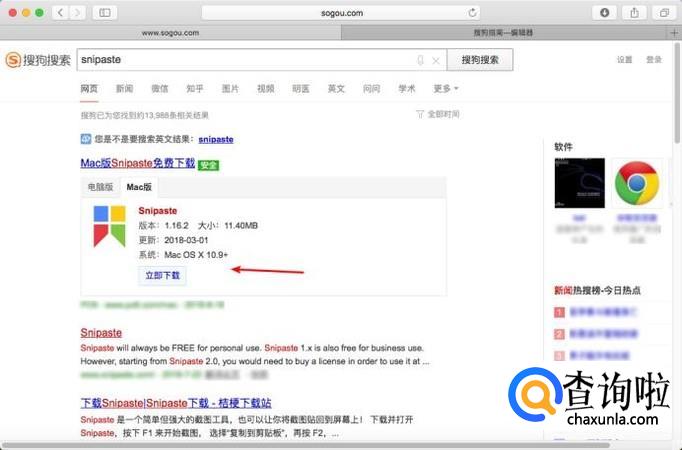Click the snipaste English results link
This screenshot has width=682, height=450.
[216, 140]
